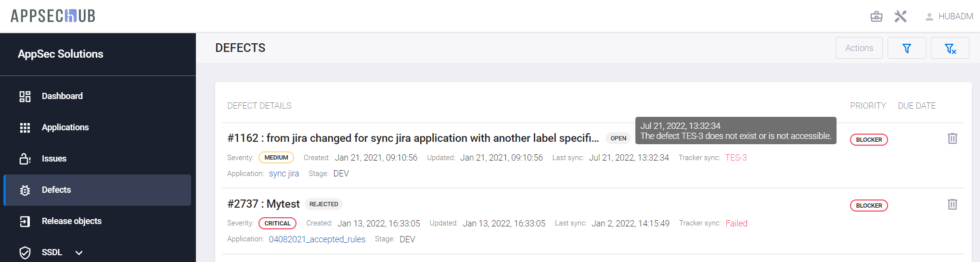
Task: Delete the Mytest defect via trash icon
Action: 952,204
